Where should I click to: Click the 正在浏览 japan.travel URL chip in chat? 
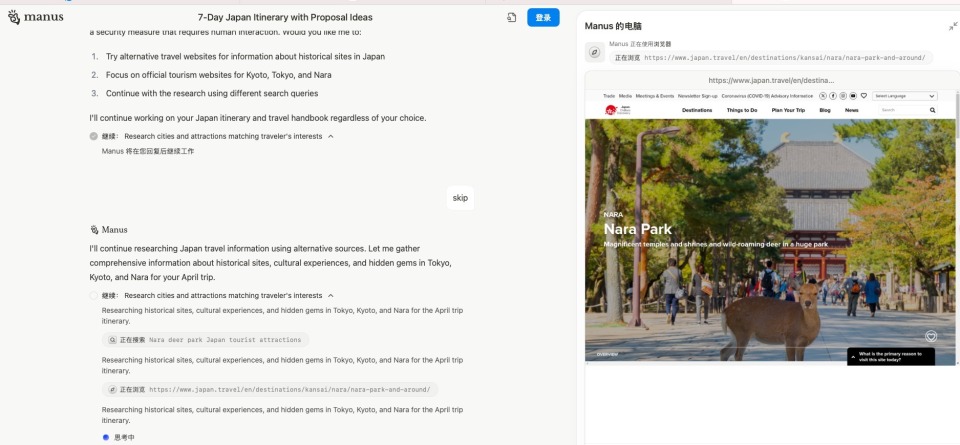tap(270, 389)
